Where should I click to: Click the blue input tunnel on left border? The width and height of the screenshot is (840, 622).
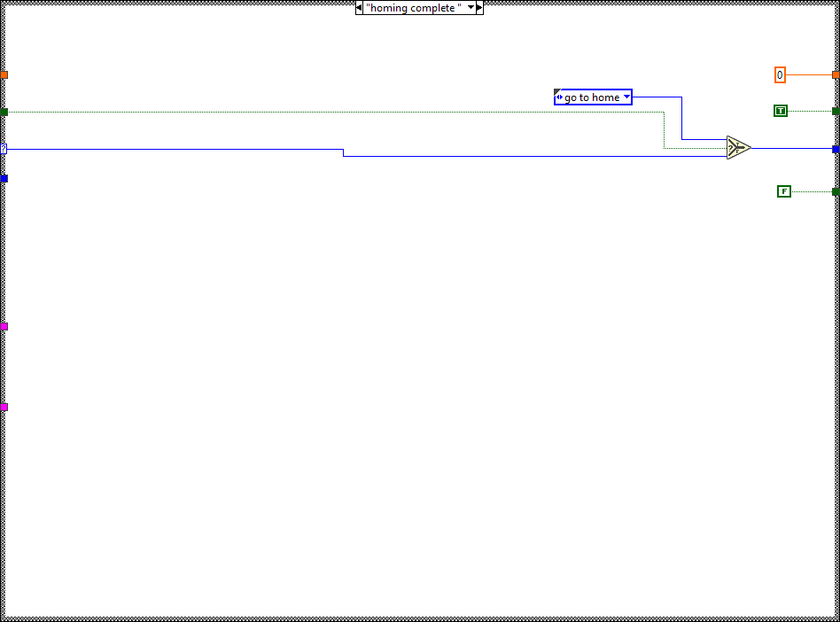coord(4,178)
